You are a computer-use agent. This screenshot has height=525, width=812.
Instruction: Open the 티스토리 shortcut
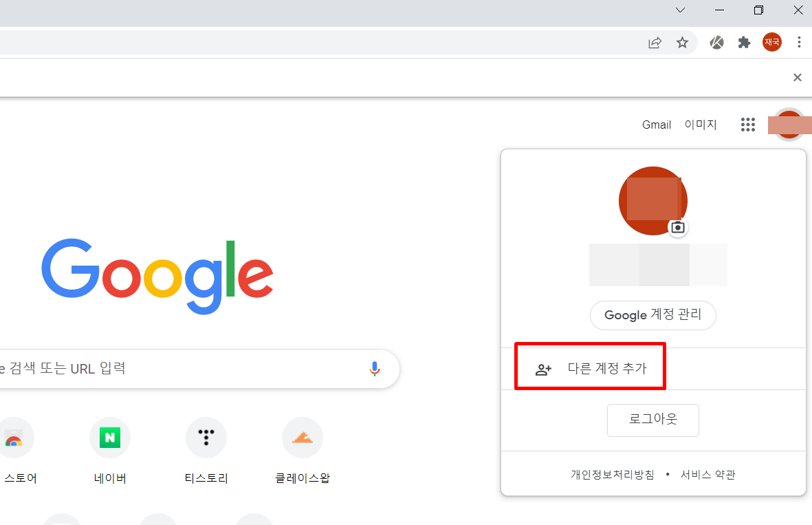coord(206,451)
